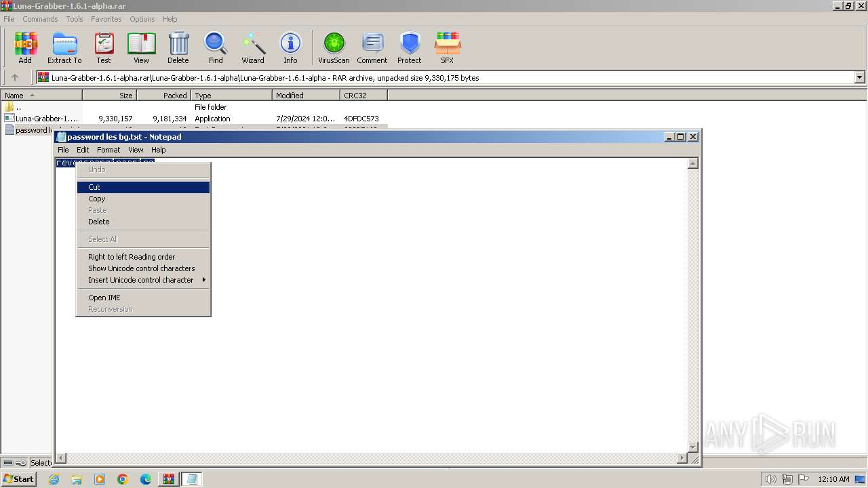Sort by Packed column header
Screen dimensions: 868x488
pyautogui.click(x=163, y=96)
